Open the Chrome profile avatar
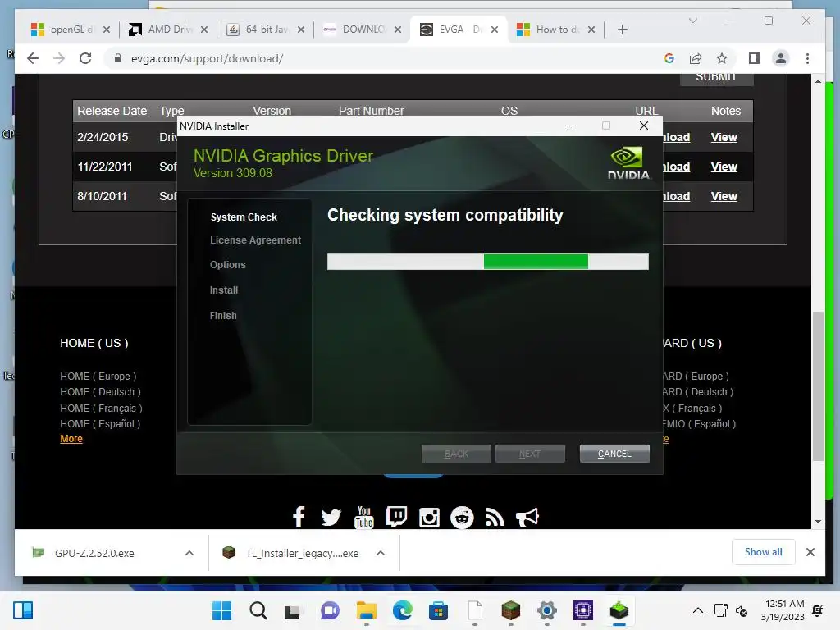Screen dimensions: 840x630 (781, 58)
